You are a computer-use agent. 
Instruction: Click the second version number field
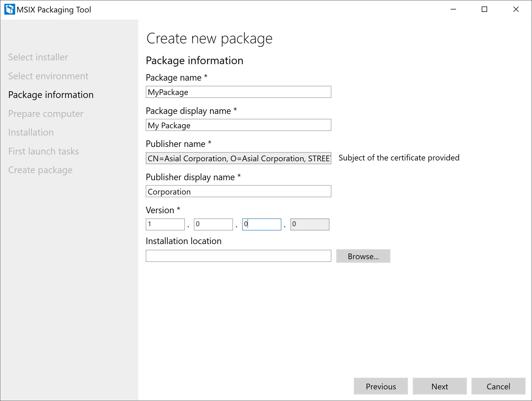click(213, 224)
